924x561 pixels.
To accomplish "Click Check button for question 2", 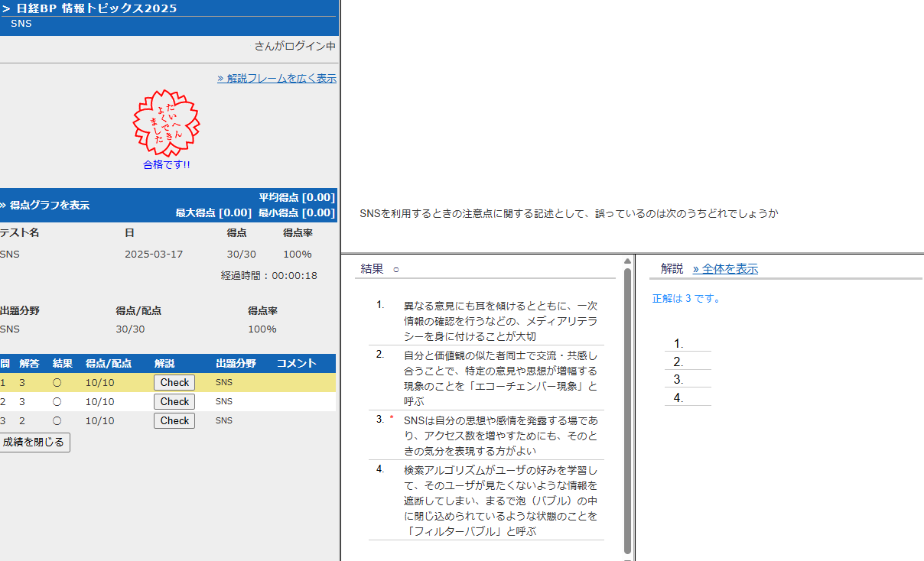I will click(174, 401).
